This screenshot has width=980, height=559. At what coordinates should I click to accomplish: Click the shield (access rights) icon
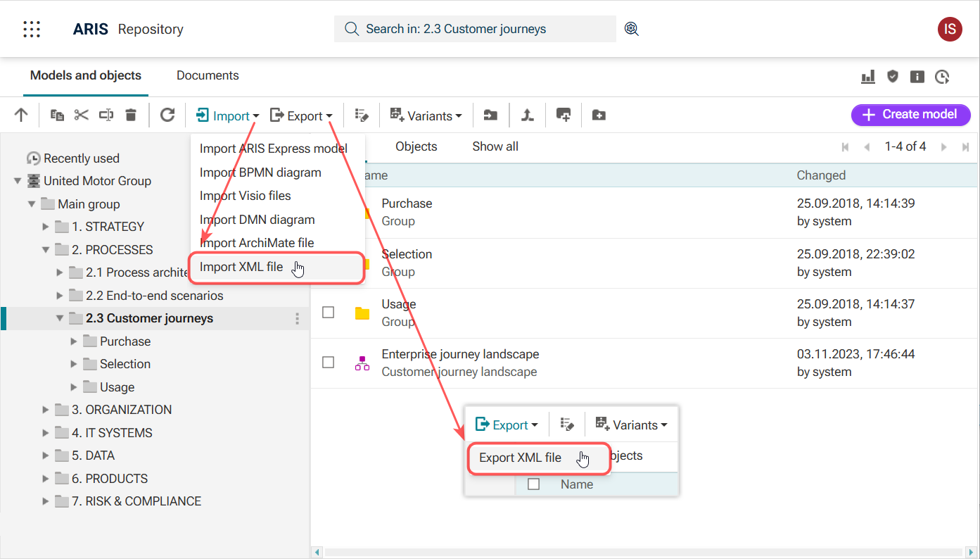coord(893,76)
